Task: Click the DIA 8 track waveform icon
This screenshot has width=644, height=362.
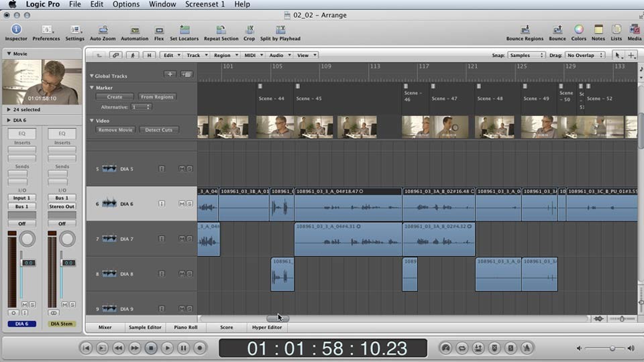Action: [109, 274]
